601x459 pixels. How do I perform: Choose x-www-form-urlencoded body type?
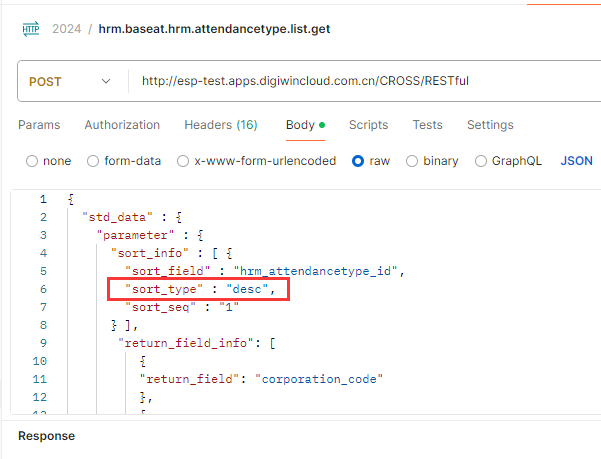click(x=183, y=161)
